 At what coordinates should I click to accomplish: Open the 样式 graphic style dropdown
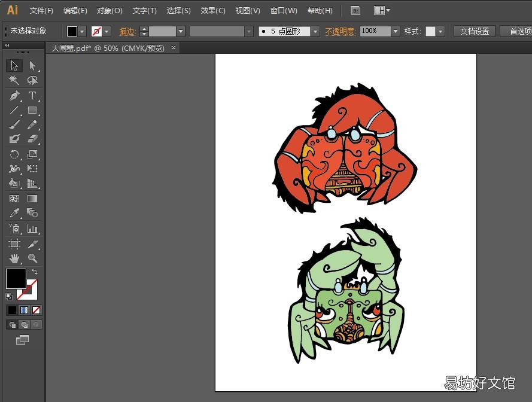(440, 32)
